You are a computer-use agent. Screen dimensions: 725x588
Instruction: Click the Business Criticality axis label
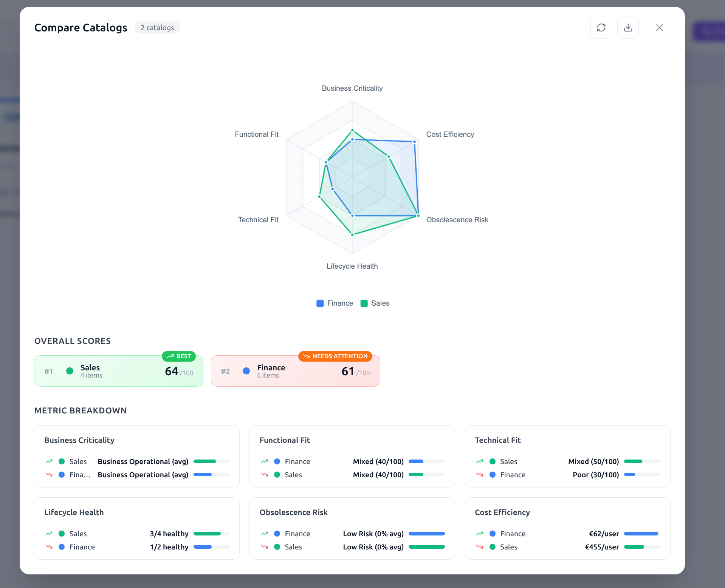(352, 88)
